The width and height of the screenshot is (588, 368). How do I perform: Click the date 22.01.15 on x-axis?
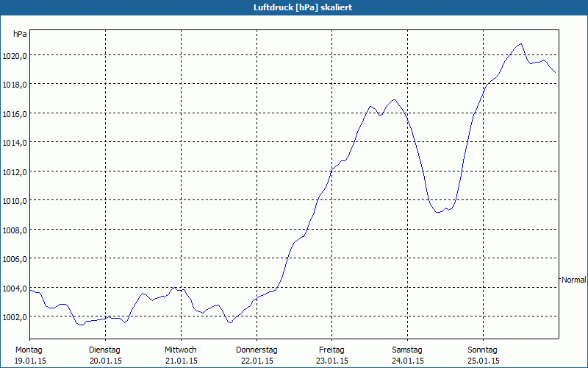[x=257, y=361]
